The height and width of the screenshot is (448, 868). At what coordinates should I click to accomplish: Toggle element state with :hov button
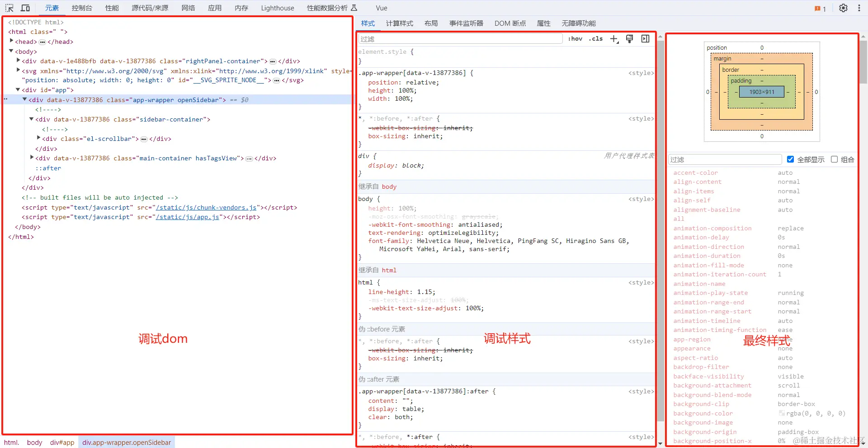tap(575, 39)
